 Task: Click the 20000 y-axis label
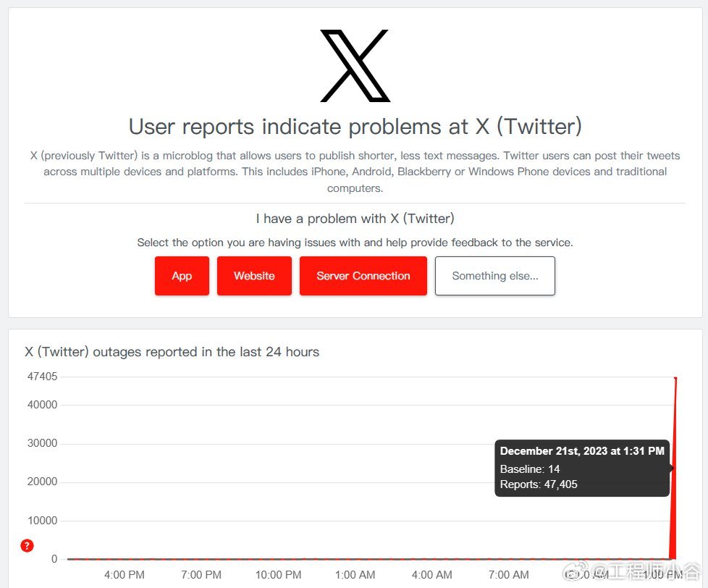[x=43, y=482]
